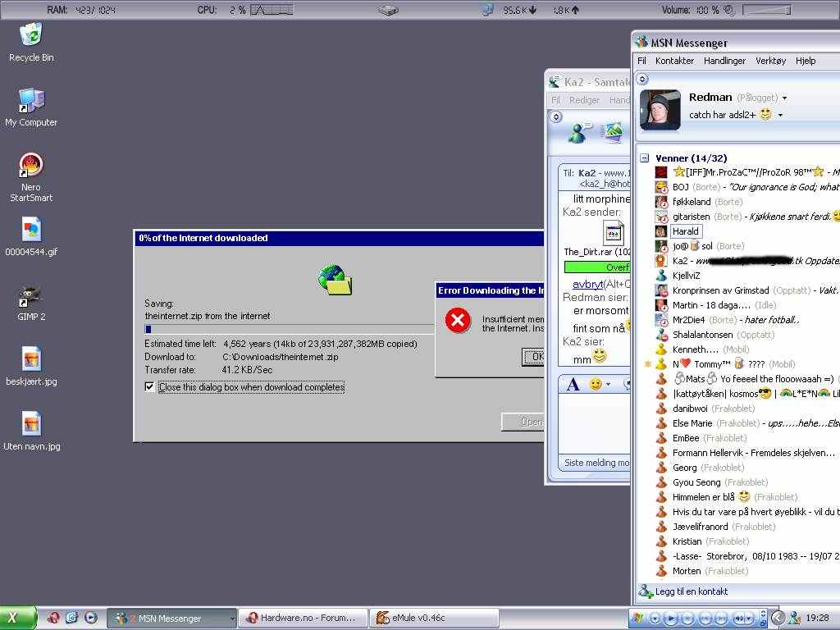Click 'Legg til en kontakt' link
The width and height of the screenshot is (840, 630).
691,591
